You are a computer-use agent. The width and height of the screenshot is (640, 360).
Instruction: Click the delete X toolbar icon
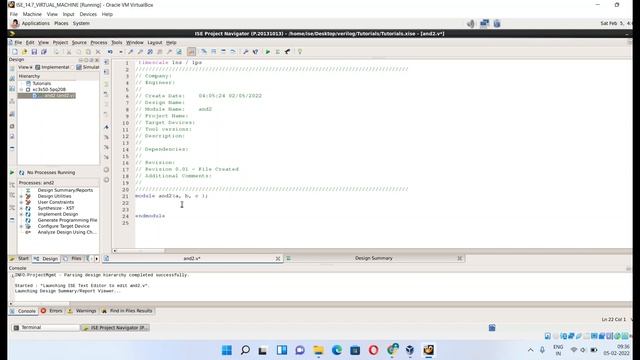98,52
